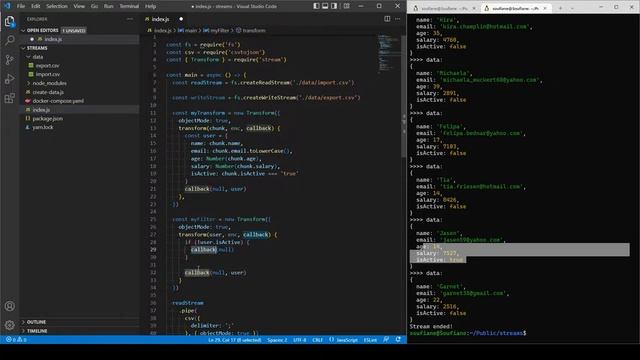Screen dimensions: 640x360
Task: Open the Explorer panel ellipsis menu
Action: click(130, 19)
